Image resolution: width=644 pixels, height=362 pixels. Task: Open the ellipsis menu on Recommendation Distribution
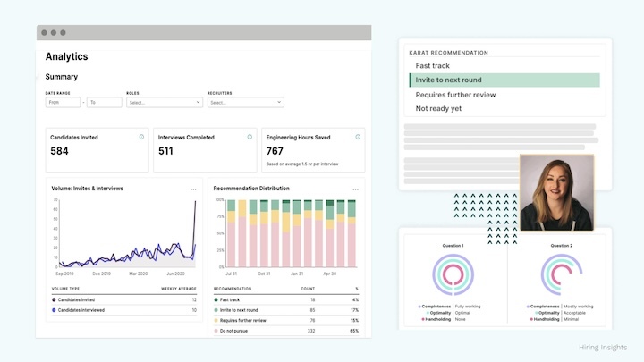[356, 189]
